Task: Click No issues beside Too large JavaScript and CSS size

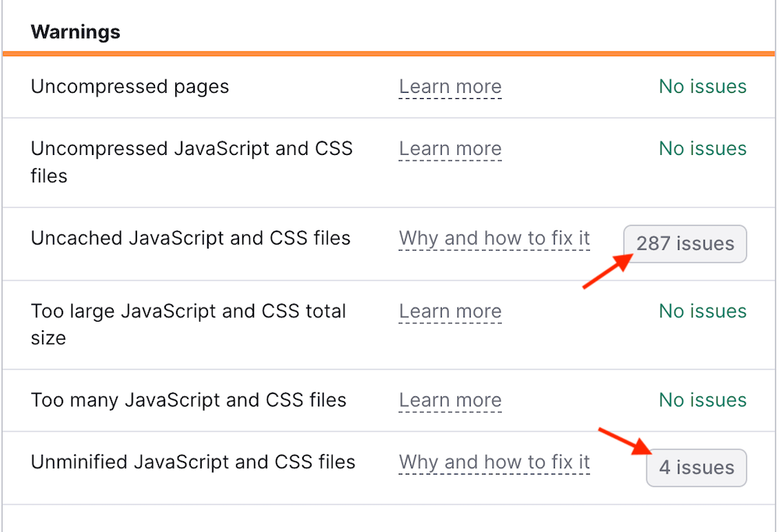Action: point(703,312)
